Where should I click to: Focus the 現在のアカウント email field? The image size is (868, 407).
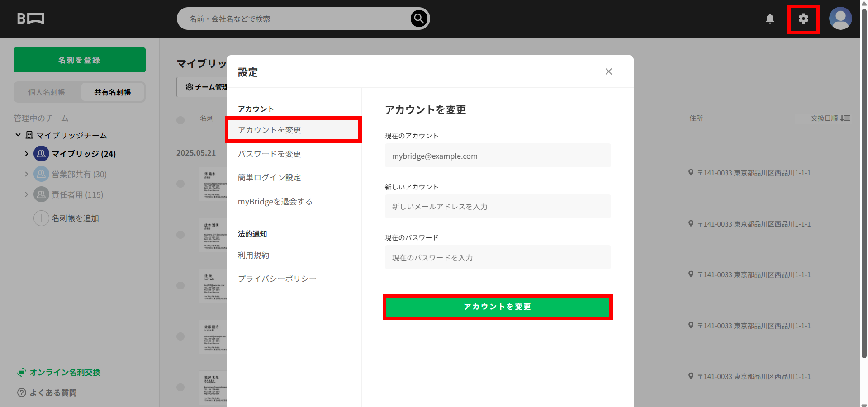coord(498,156)
